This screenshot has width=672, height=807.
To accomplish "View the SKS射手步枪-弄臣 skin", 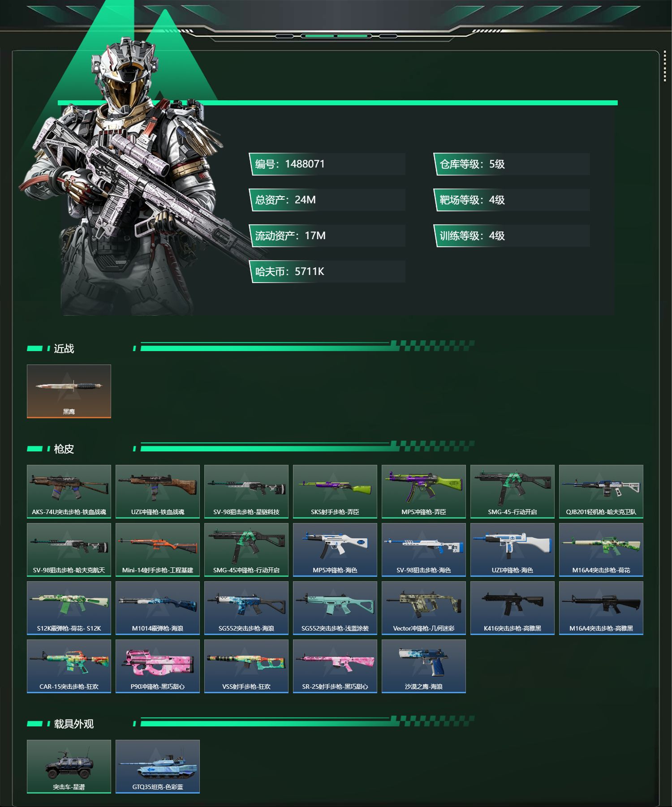I will [335, 492].
